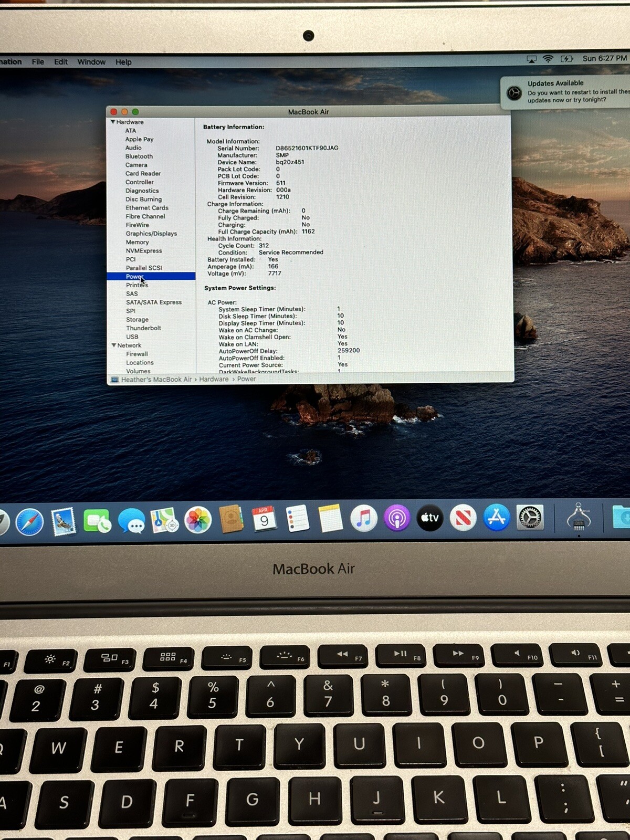Click System Information icon in Dock
Image resolution: width=630 pixels, height=840 pixels.
pos(579,517)
